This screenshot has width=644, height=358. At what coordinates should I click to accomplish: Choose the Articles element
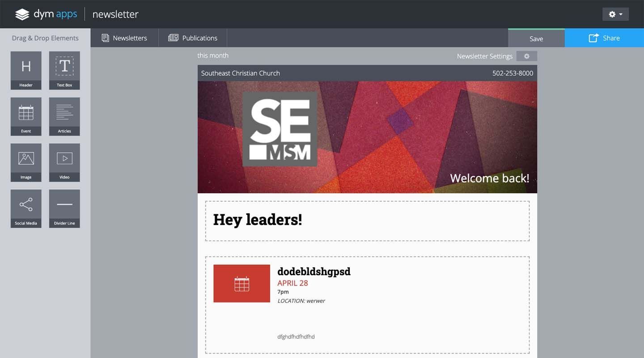[64, 117]
